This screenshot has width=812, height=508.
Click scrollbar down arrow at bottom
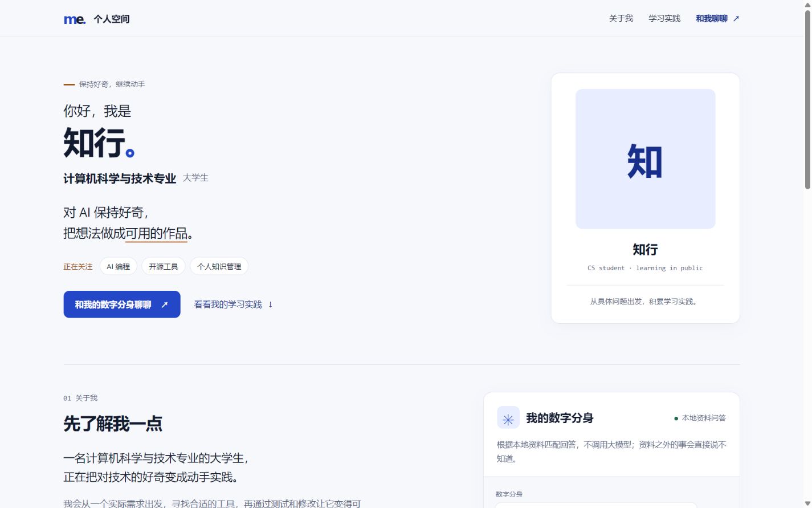pos(807,503)
